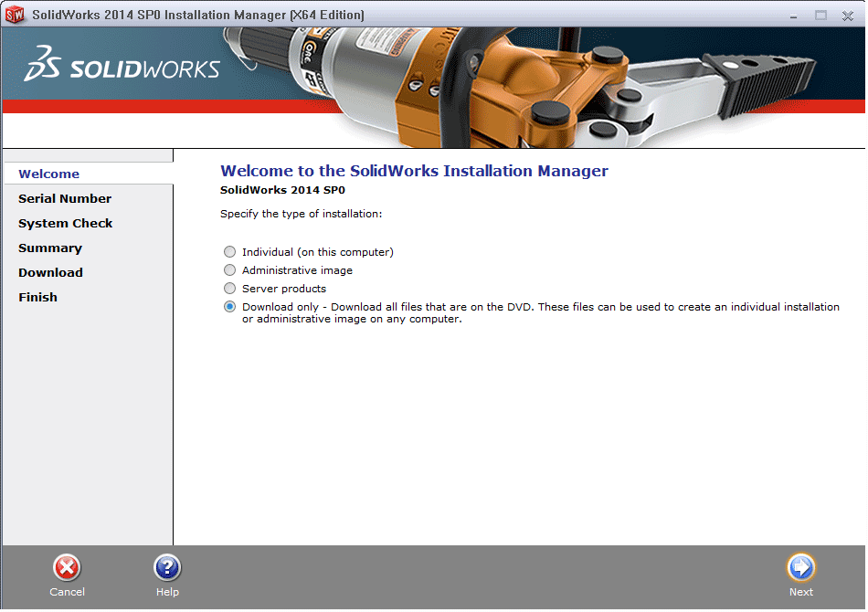Open the Finish step
This screenshot has height=612, width=868.
(37, 297)
